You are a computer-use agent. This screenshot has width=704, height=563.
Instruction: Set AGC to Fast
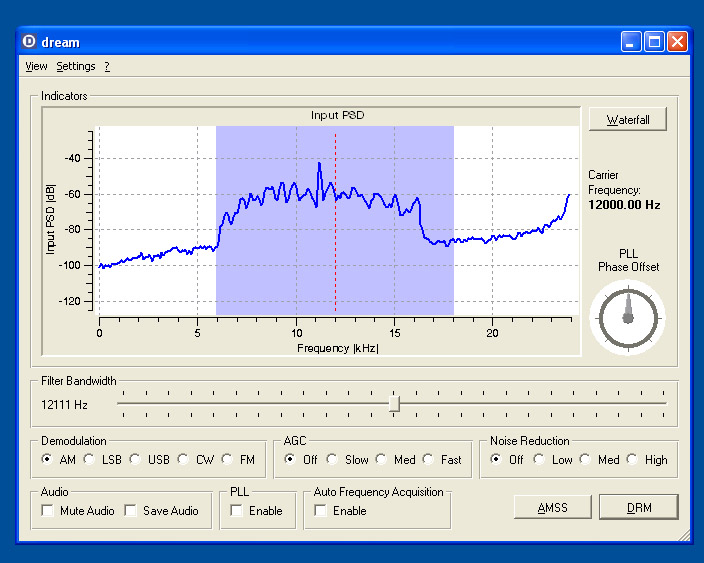pyautogui.click(x=429, y=460)
